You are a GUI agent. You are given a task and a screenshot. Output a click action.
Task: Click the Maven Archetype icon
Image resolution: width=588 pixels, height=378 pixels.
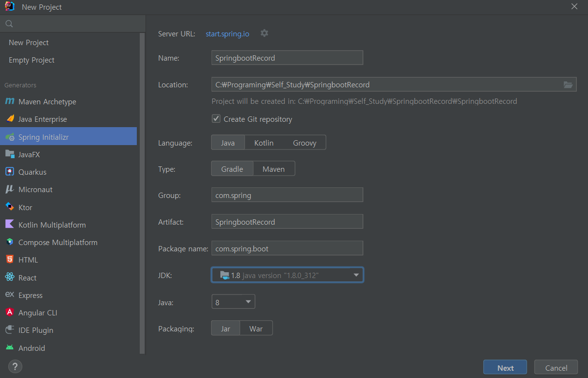coord(10,101)
